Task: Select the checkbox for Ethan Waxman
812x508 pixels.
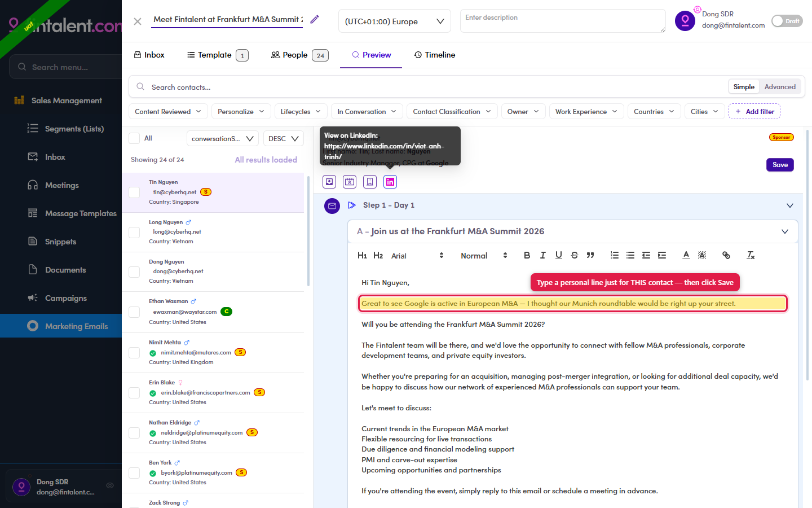Action: 134,312
